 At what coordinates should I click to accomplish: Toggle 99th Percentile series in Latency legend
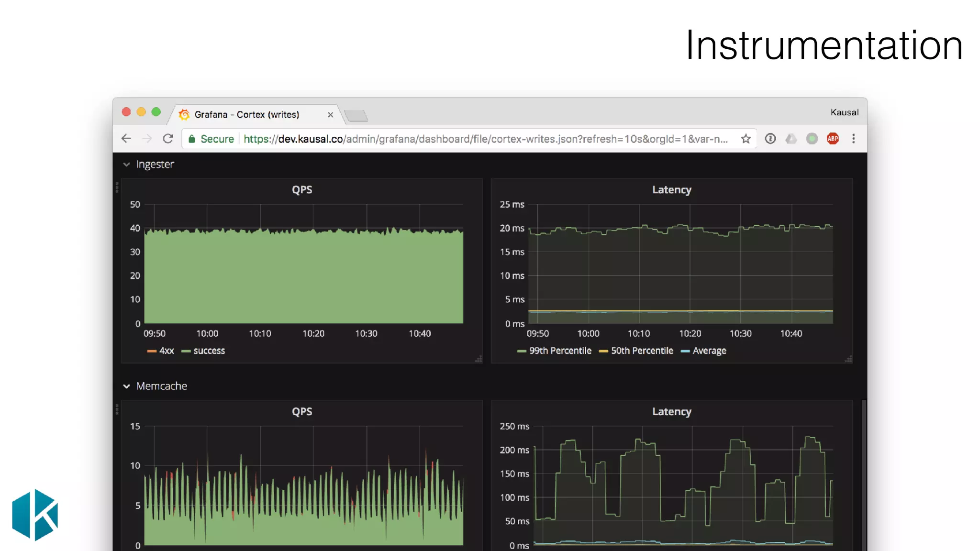pyautogui.click(x=560, y=351)
